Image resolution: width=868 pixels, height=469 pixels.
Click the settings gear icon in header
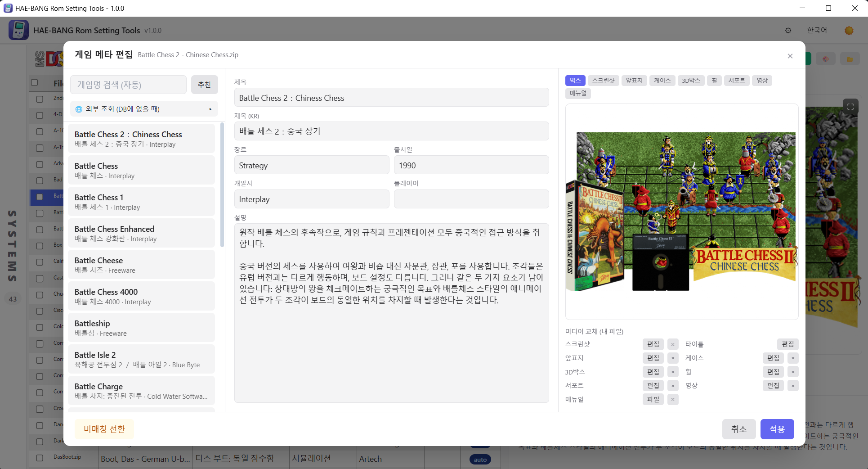coord(788,30)
